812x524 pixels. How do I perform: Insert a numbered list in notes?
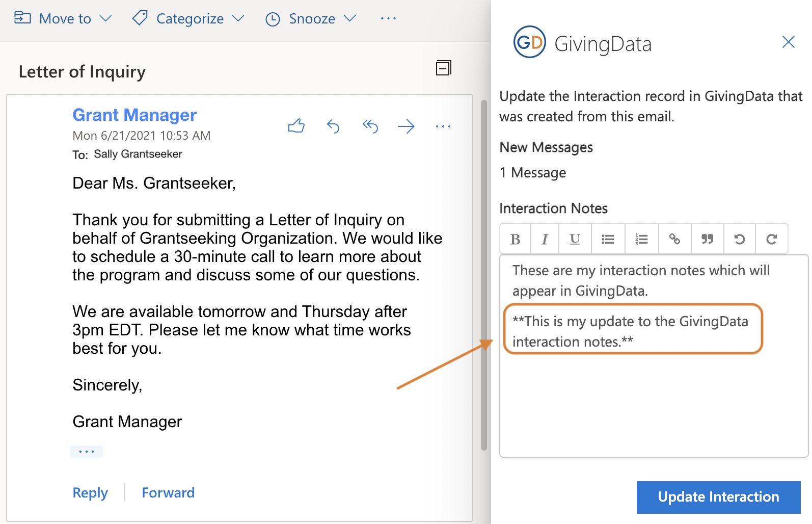[x=641, y=239]
